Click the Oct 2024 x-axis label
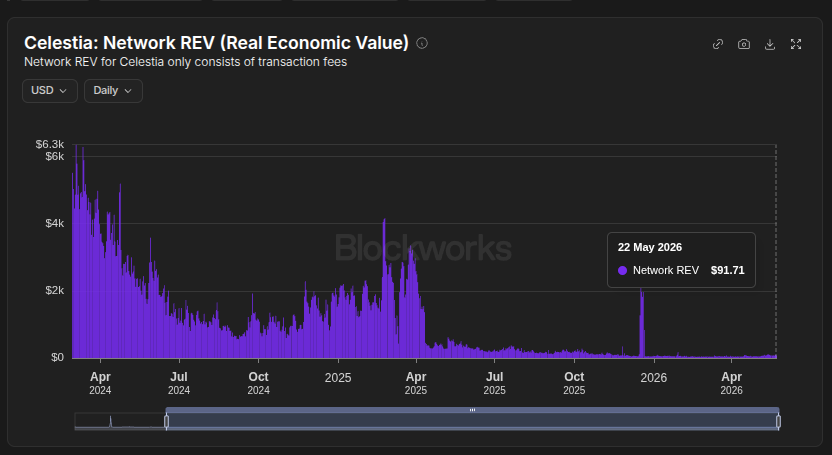Image resolution: width=832 pixels, height=455 pixels. coord(258,383)
